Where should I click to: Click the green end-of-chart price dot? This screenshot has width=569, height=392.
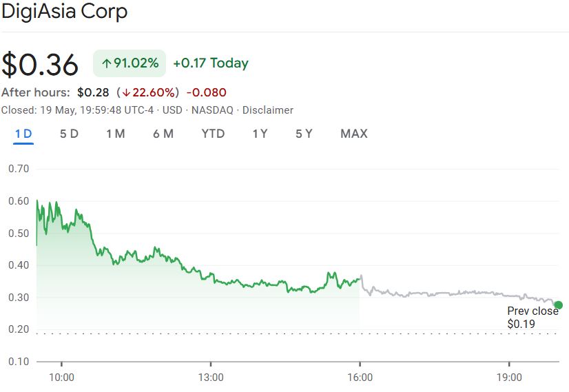pos(558,305)
